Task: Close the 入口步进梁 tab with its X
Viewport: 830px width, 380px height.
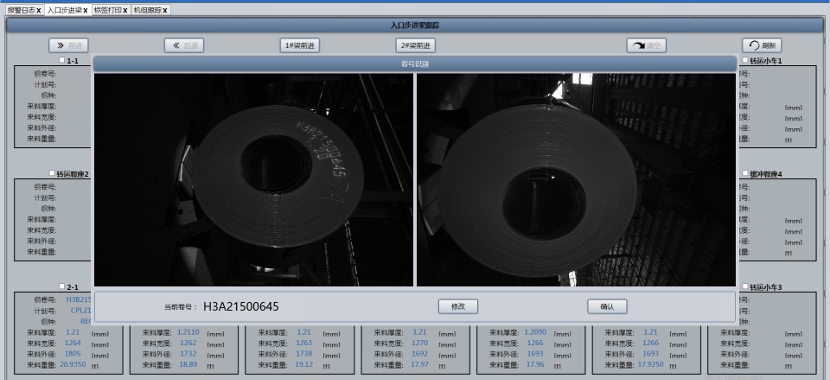Action: (85, 11)
